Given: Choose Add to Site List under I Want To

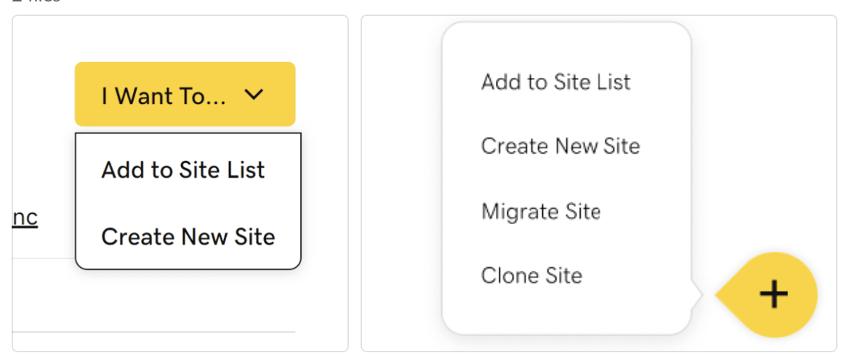Looking at the screenshot, I should coord(183,170).
